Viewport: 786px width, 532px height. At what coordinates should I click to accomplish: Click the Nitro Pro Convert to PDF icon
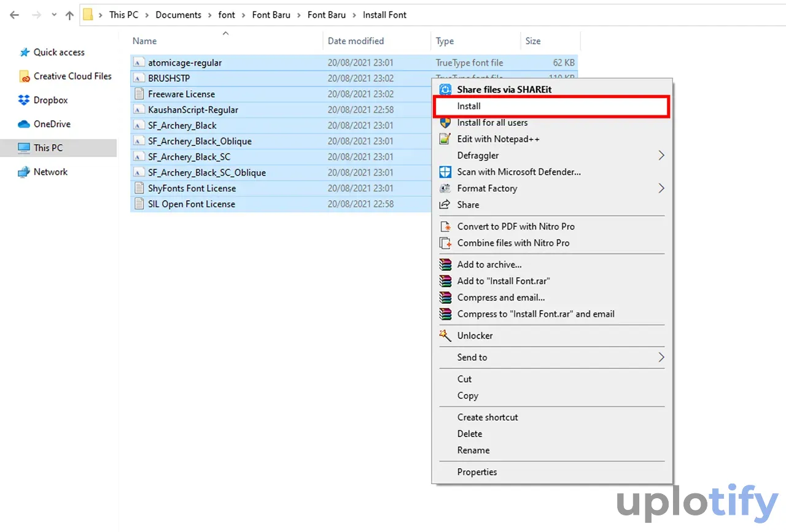point(446,226)
